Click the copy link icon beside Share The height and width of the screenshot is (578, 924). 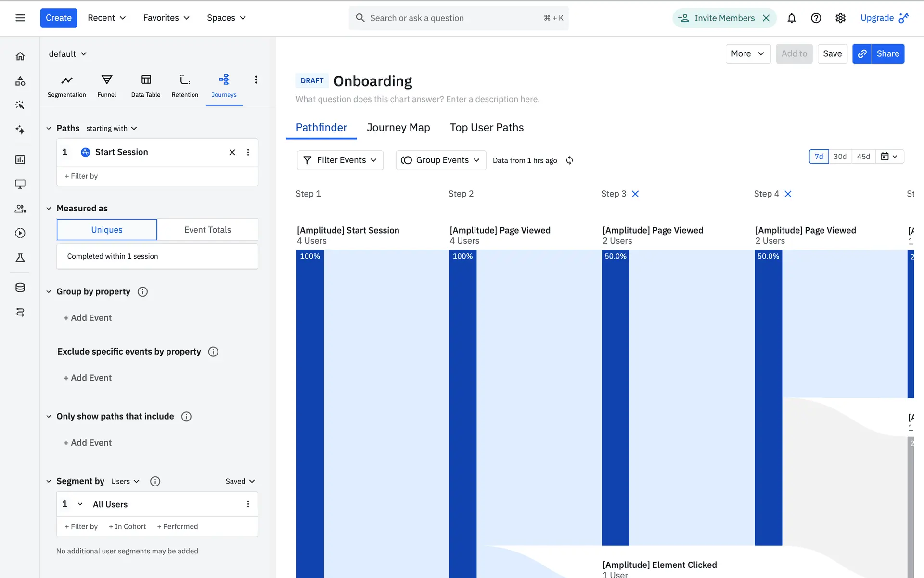(x=862, y=53)
